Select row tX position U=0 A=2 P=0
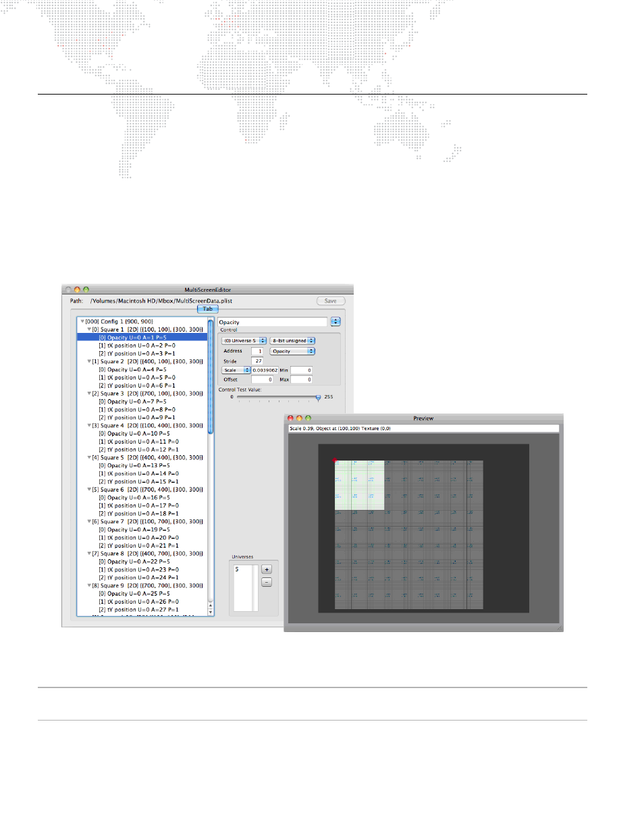644x834 pixels. (142, 346)
